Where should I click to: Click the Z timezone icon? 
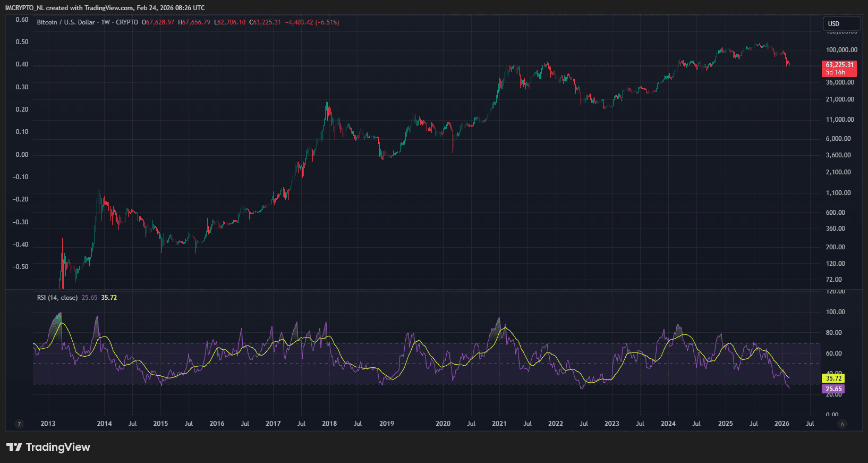[x=20, y=424]
